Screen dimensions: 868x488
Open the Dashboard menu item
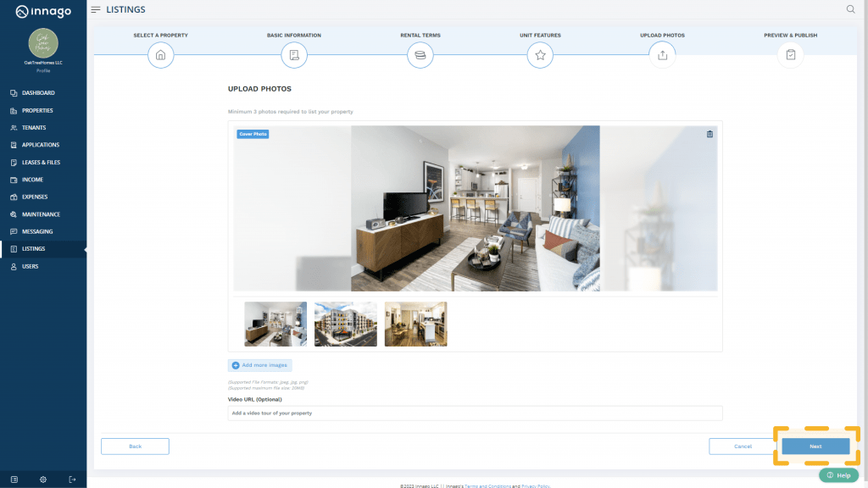coord(38,93)
